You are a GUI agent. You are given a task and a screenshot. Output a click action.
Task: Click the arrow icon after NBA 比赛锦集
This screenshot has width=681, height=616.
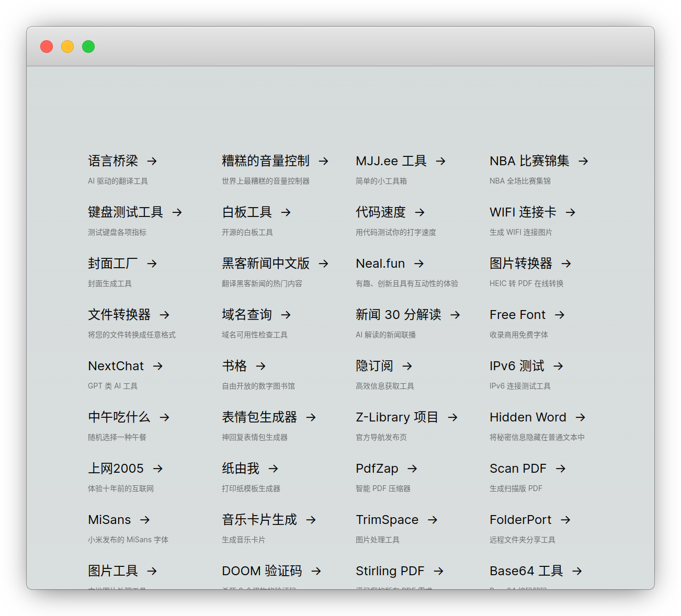pyautogui.click(x=583, y=161)
